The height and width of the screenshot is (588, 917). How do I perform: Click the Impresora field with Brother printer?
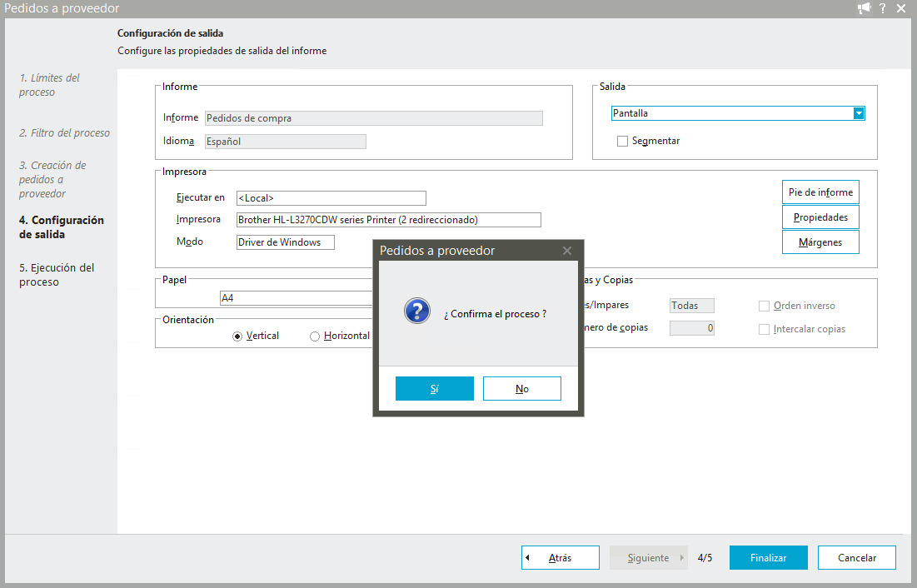tap(388, 220)
